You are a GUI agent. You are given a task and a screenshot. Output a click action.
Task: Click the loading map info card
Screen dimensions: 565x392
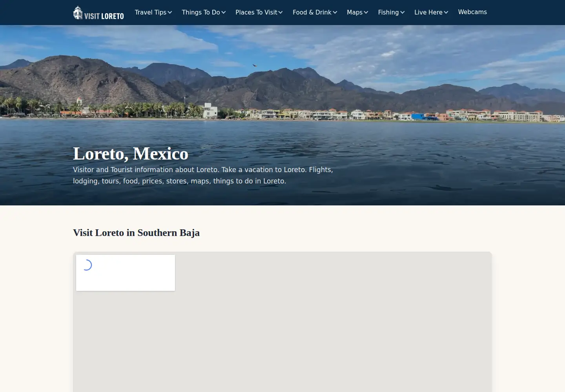click(126, 273)
